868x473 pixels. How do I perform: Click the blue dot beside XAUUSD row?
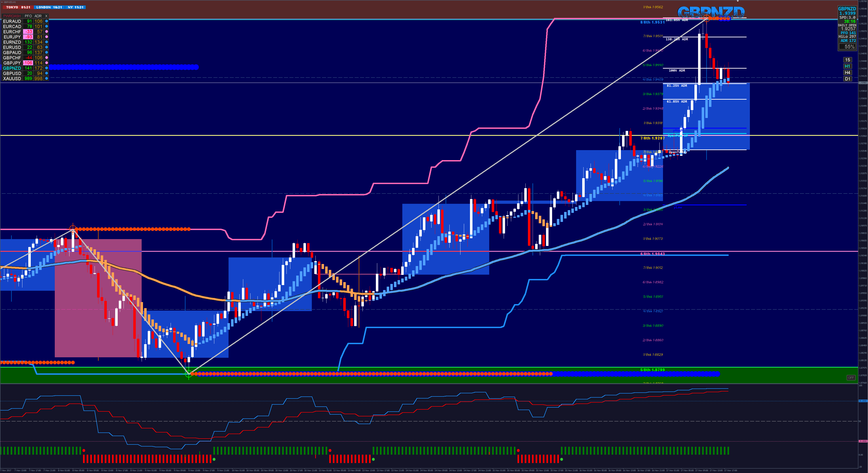pos(47,79)
